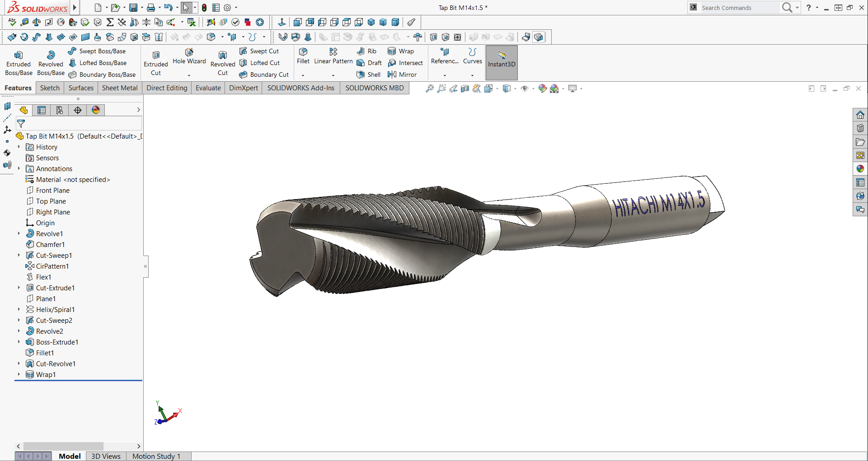
Task: Apply the Fillet tool
Action: [303, 56]
